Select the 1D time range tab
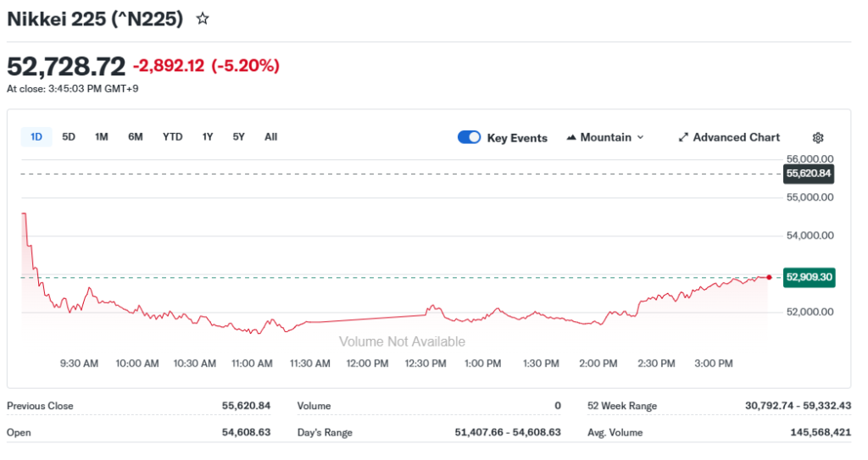The height and width of the screenshot is (460, 868). [x=36, y=136]
